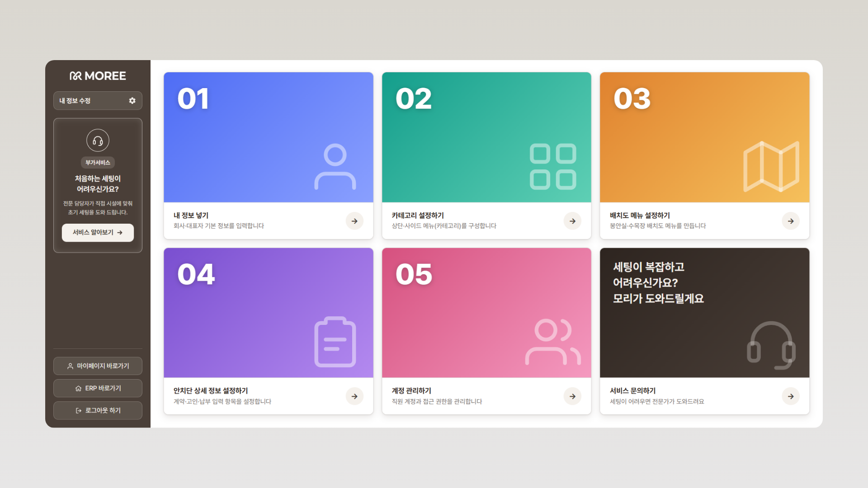Screen dimensions: 868x488
Task: Go to 마이페이지 바로가기
Action: pyautogui.click(x=98, y=366)
